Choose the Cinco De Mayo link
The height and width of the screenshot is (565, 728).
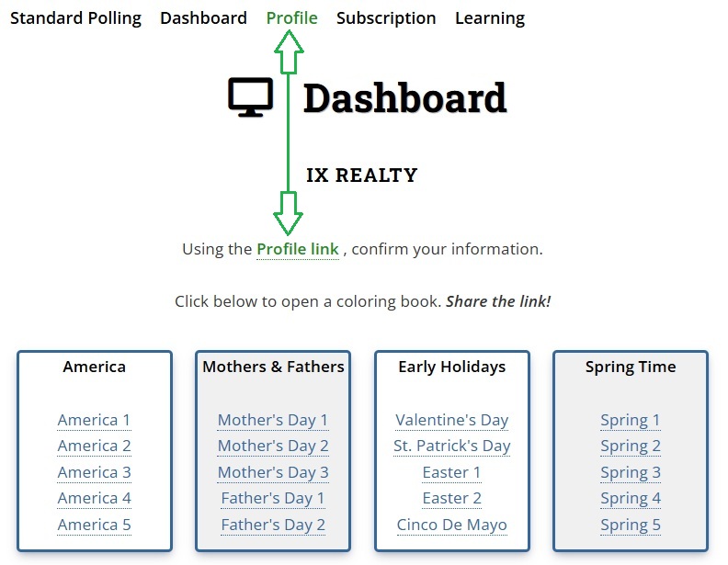click(451, 525)
